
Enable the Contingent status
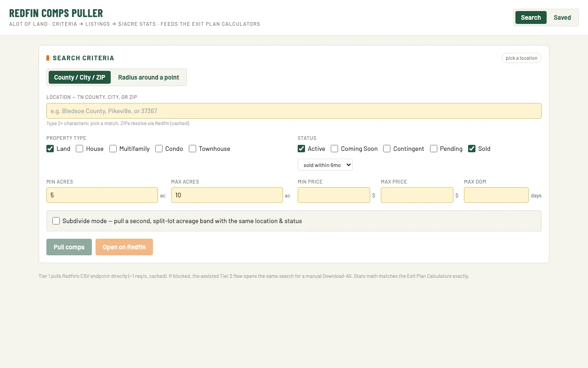tap(387, 149)
